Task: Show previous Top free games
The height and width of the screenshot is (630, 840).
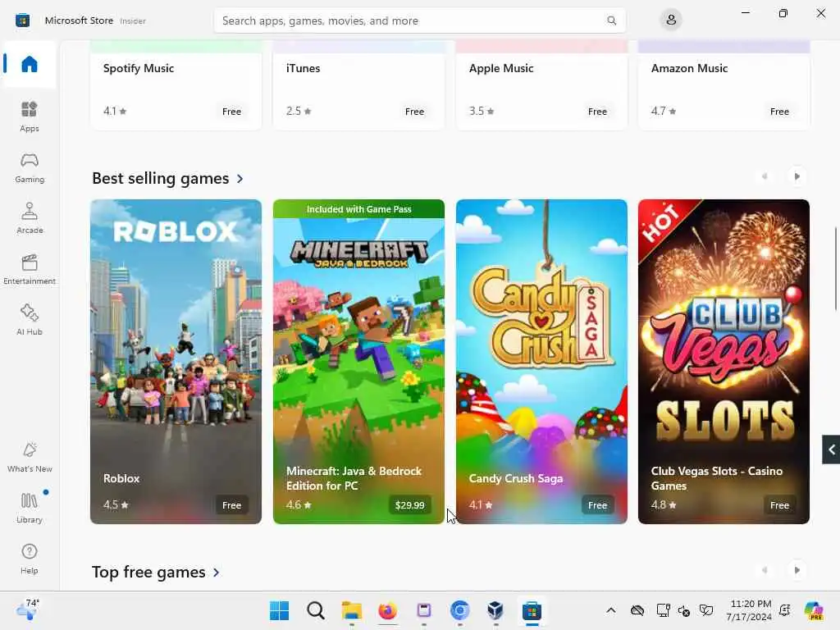Action: [765, 570]
